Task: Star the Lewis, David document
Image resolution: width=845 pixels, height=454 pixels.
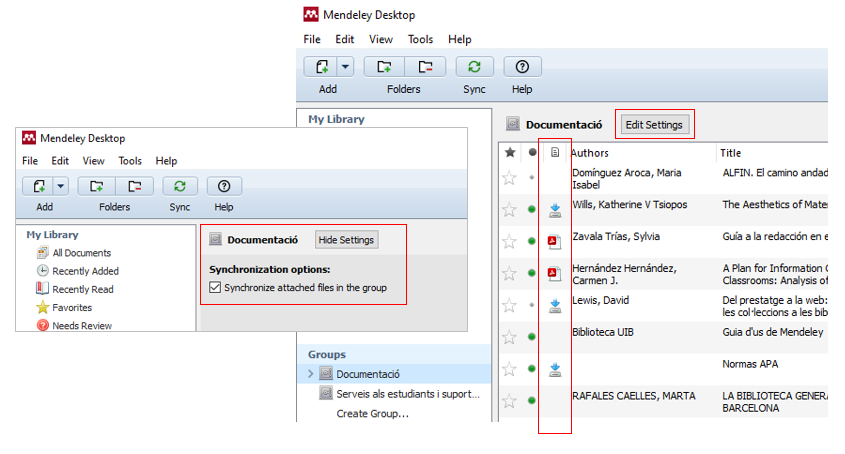Action: coord(509,305)
